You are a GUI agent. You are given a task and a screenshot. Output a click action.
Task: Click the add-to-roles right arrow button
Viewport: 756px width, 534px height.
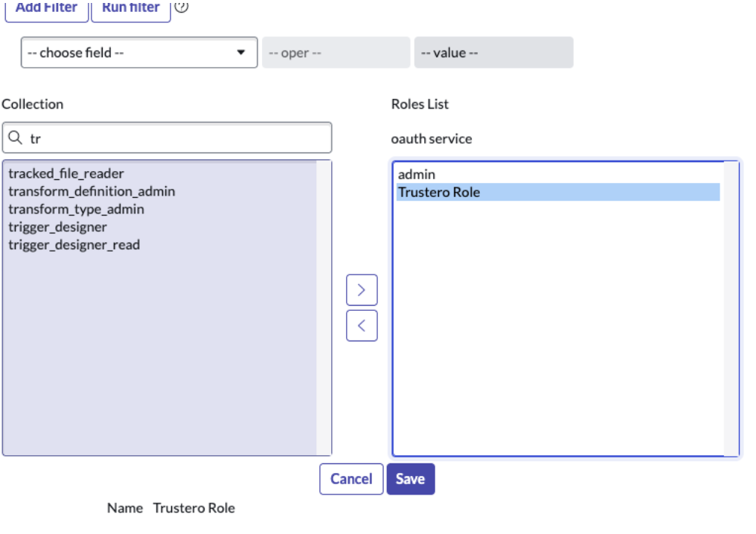pos(362,290)
